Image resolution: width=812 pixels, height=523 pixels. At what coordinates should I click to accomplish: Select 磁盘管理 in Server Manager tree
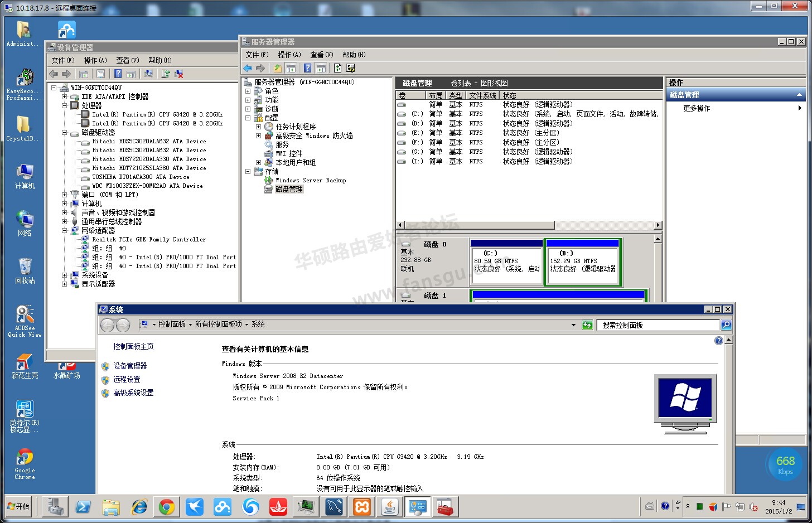coord(289,189)
